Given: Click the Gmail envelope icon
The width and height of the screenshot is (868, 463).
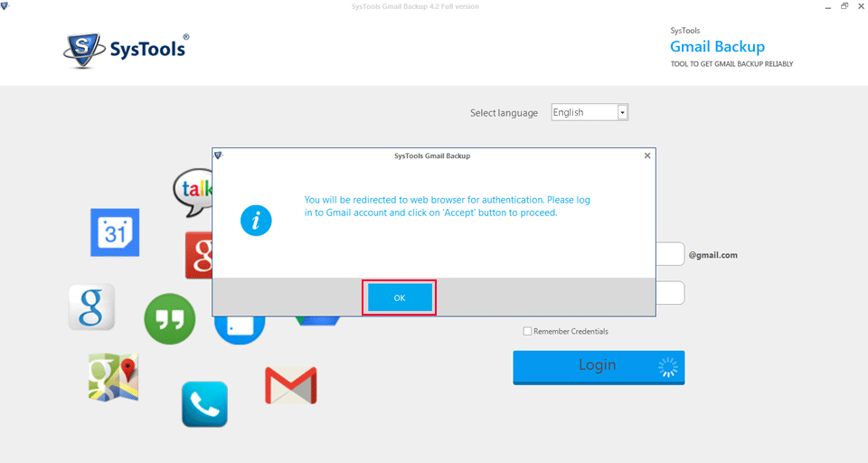Looking at the screenshot, I should click(291, 385).
